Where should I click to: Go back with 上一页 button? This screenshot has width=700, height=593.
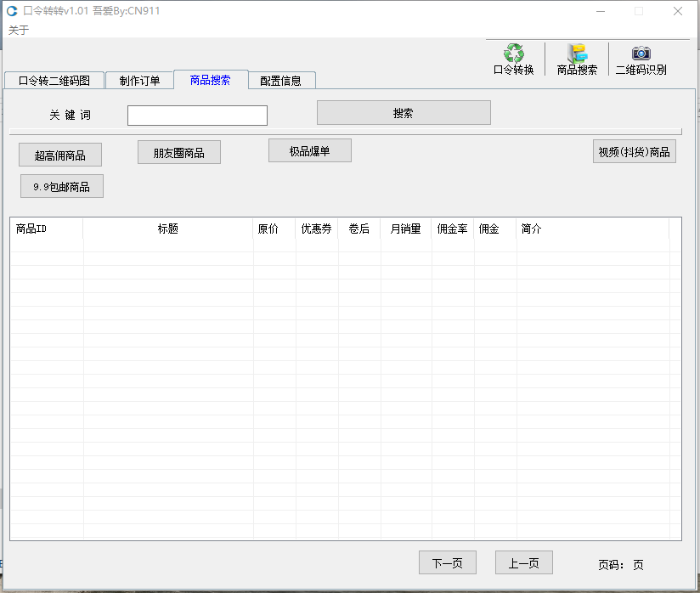tap(523, 562)
